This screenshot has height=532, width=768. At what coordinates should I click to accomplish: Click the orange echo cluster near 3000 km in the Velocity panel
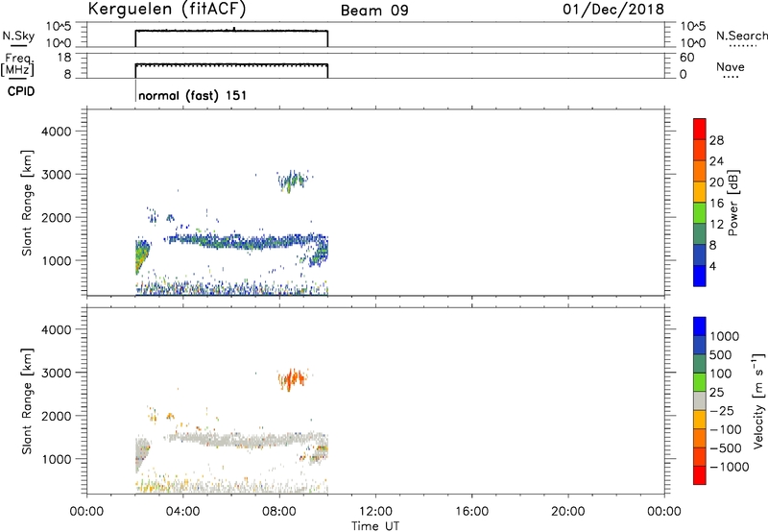[293, 378]
